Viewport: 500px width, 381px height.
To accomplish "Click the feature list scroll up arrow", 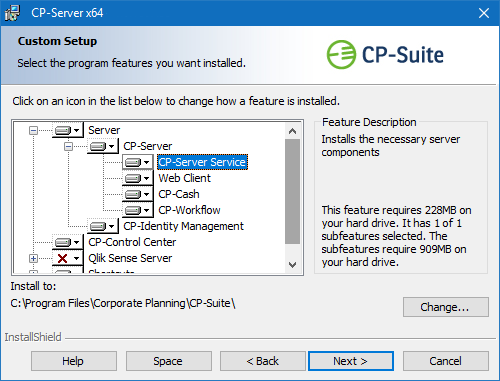I will 293,131.
